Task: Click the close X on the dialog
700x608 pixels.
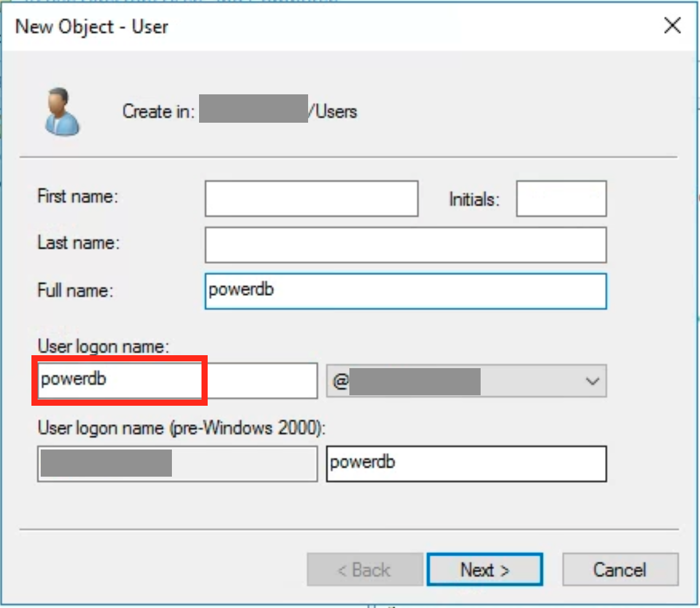Action: tap(672, 26)
